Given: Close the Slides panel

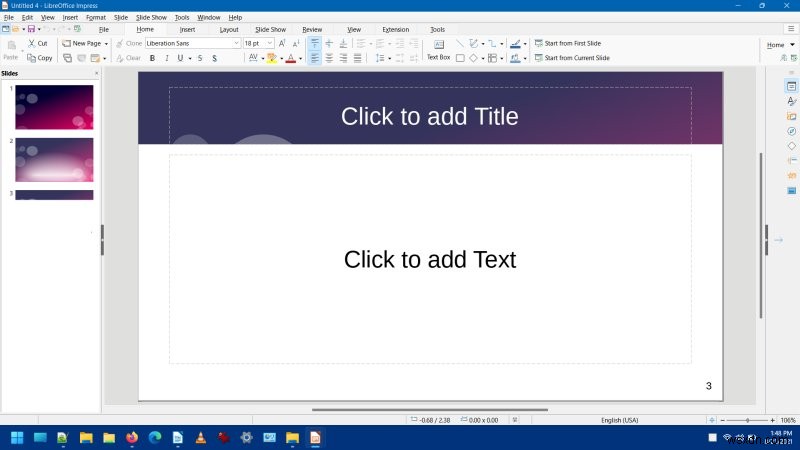Looking at the screenshot, I should coord(96,73).
